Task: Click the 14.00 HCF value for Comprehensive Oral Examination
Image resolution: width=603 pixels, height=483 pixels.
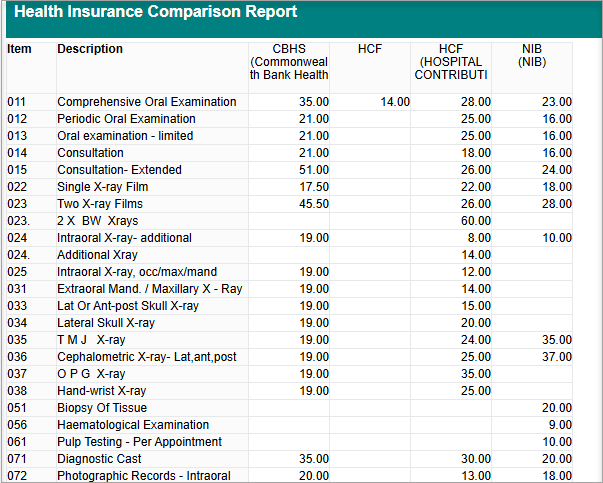Action: (x=395, y=102)
